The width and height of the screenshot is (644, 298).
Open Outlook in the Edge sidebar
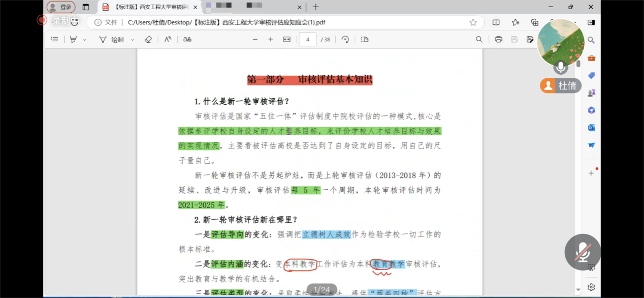click(591, 128)
